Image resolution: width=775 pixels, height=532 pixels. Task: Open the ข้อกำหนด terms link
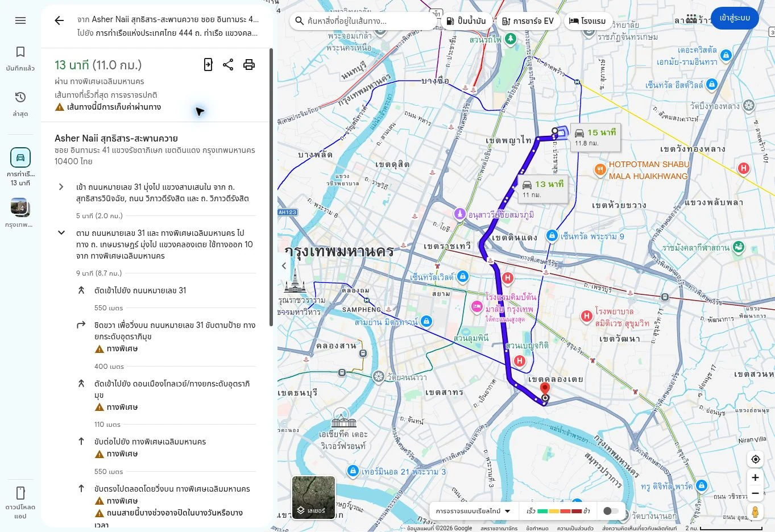point(537,528)
